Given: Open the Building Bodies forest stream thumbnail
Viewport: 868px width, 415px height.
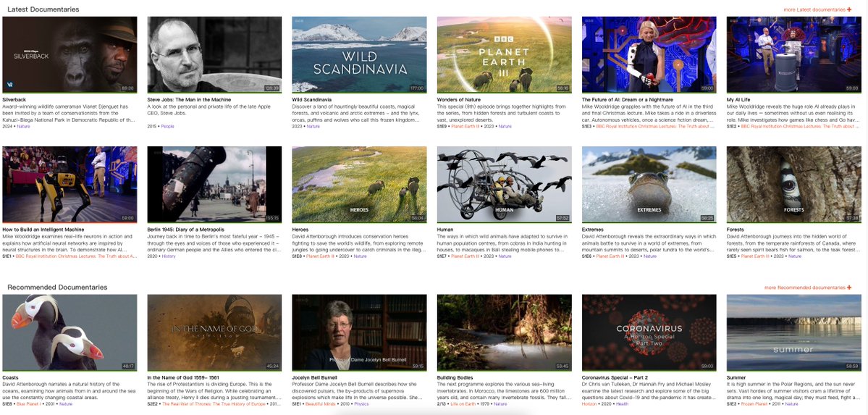Looking at the screenshot, I should pos(505,332).
